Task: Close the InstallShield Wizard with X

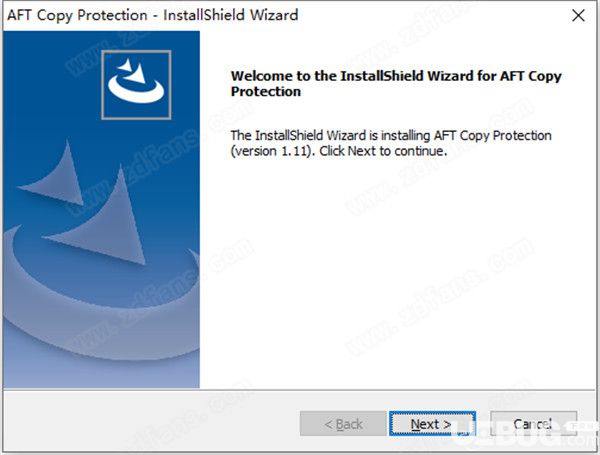Action: click(x=578, y=16)
